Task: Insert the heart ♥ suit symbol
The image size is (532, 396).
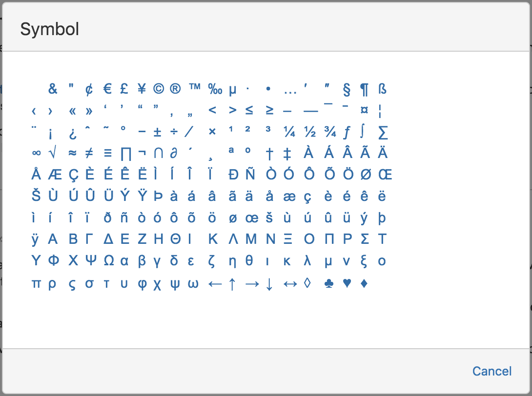Action: click(x=347, y=283)
